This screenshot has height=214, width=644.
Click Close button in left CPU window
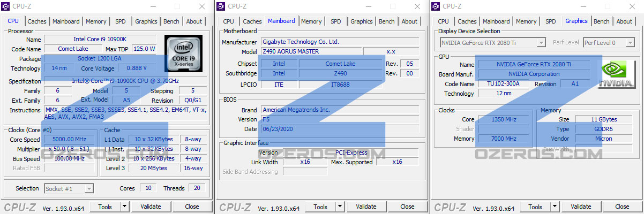[x=192, y=207]
